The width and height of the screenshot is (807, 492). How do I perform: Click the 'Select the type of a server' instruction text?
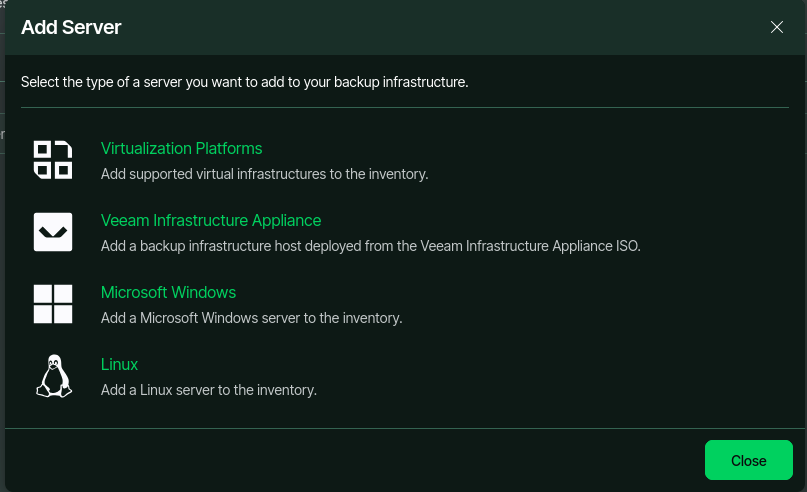(x=244, y=82)
